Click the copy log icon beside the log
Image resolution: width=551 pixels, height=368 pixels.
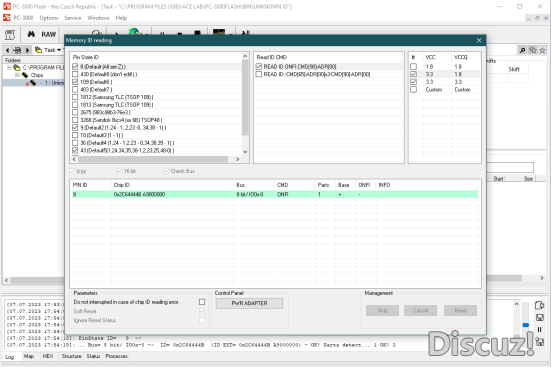pos(539,305)
